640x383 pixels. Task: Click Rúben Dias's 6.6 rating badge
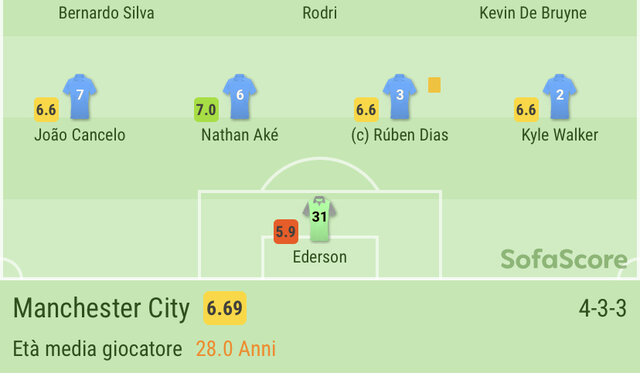366,109
